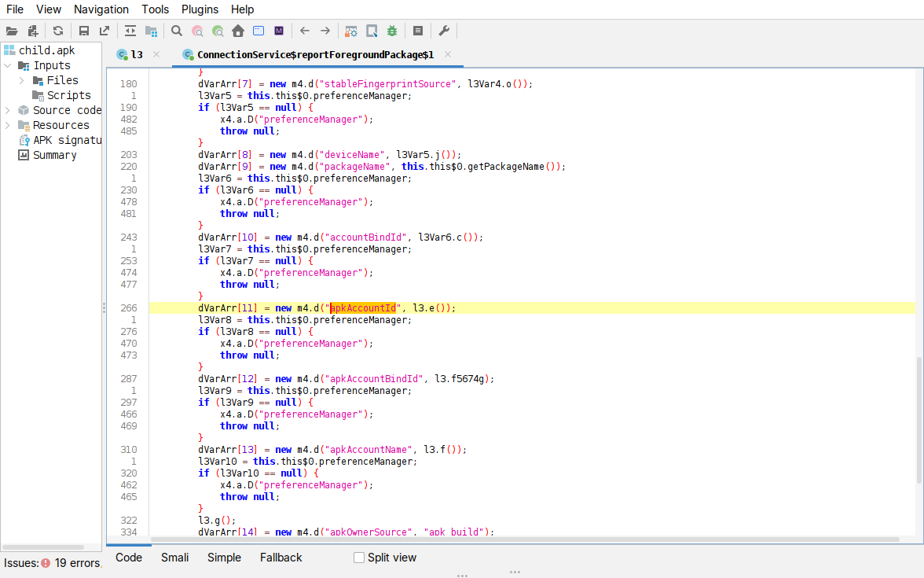924x578 pixels.
Task: Open the debugger green bug icon
Action: coord(393,31)
